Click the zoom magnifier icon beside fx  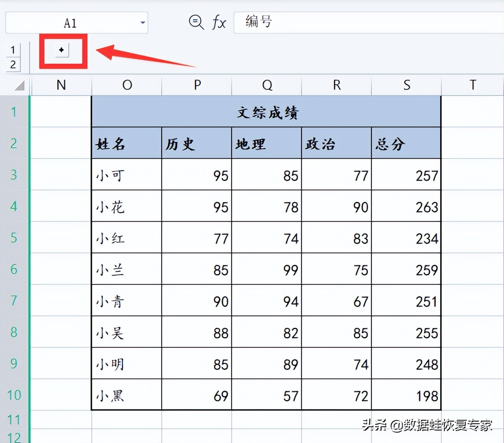196,22
